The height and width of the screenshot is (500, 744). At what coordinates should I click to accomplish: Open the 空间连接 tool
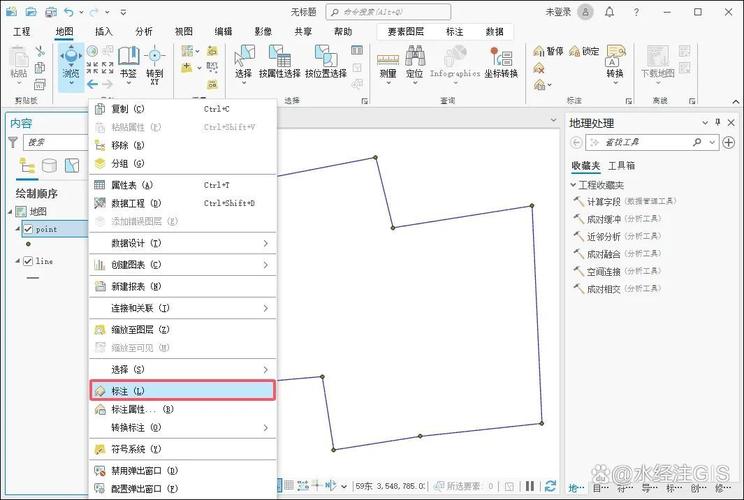point(604,271)
